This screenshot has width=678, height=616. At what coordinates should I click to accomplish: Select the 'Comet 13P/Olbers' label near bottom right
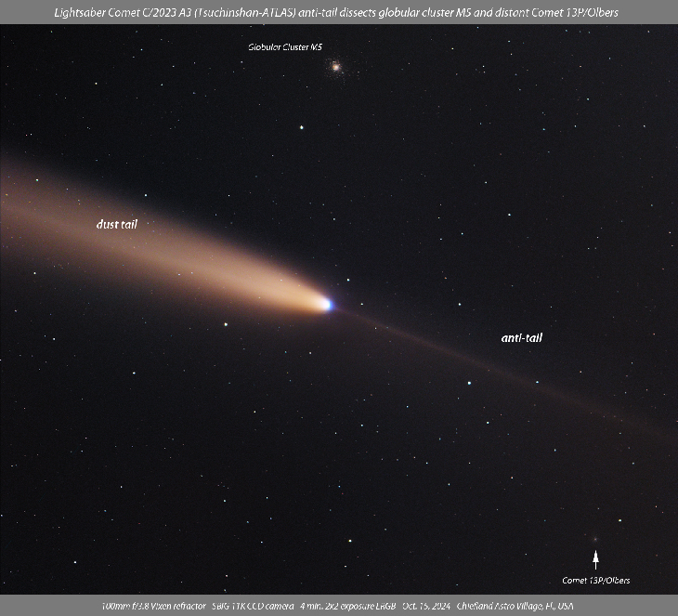[x=595, y=581]
